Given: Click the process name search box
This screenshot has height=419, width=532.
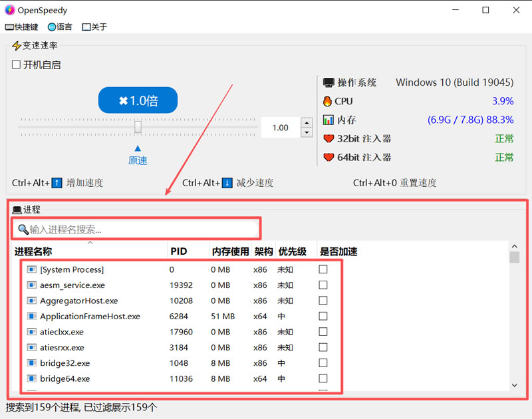Looking at the screenshot, I should [136, 229].
